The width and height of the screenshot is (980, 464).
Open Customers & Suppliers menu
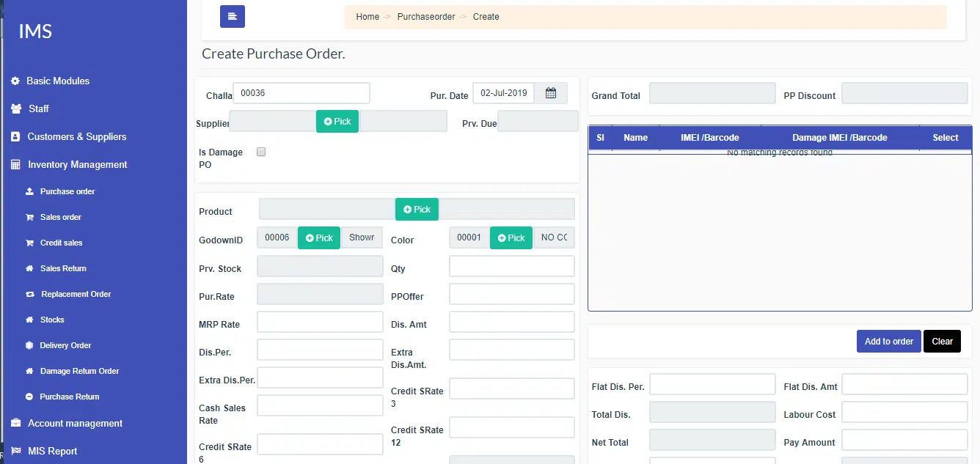[76, 137]
